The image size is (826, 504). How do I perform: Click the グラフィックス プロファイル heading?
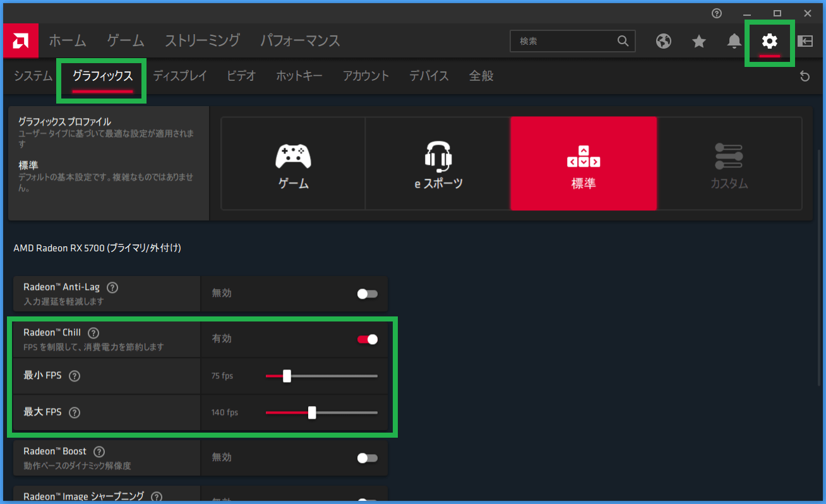point(64,121)
